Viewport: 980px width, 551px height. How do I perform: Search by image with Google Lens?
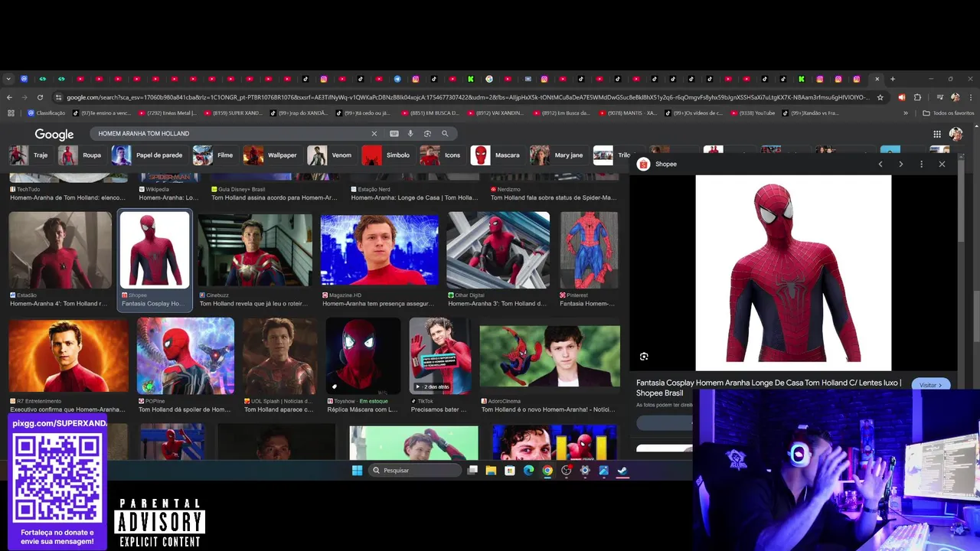427,133
